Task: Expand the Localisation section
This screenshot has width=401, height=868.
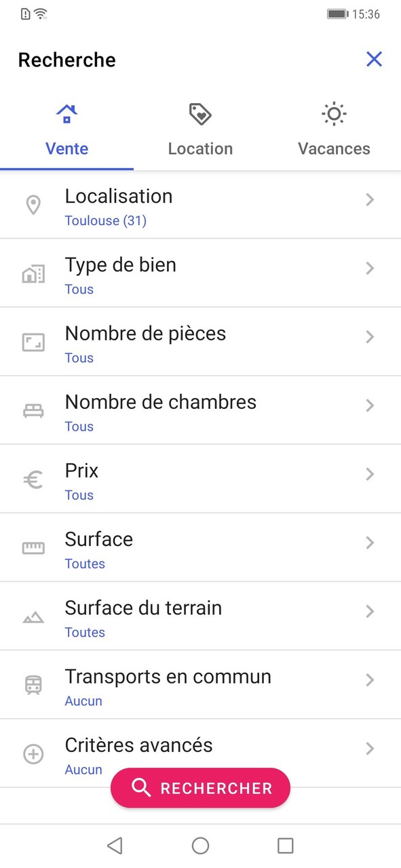Action: [x=370, y=199]
